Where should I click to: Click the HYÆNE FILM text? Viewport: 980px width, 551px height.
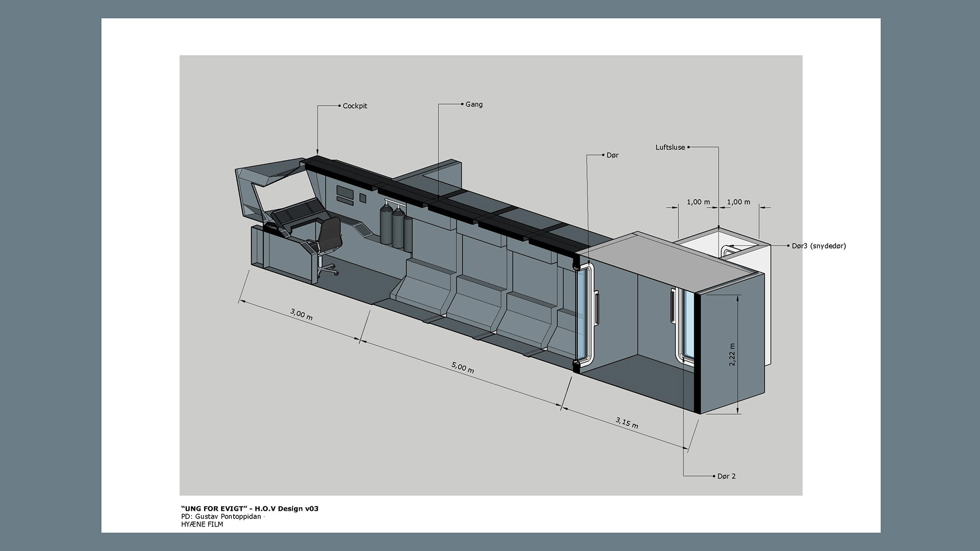(x=202, y=524)
